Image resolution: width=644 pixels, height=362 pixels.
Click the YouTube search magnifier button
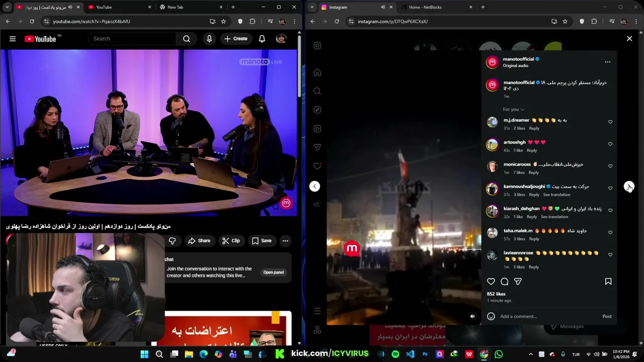(187, 39)
